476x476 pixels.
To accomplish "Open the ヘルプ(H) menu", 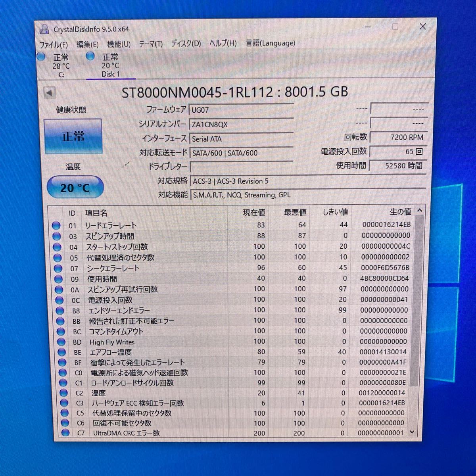I will (x=223, y=43).
